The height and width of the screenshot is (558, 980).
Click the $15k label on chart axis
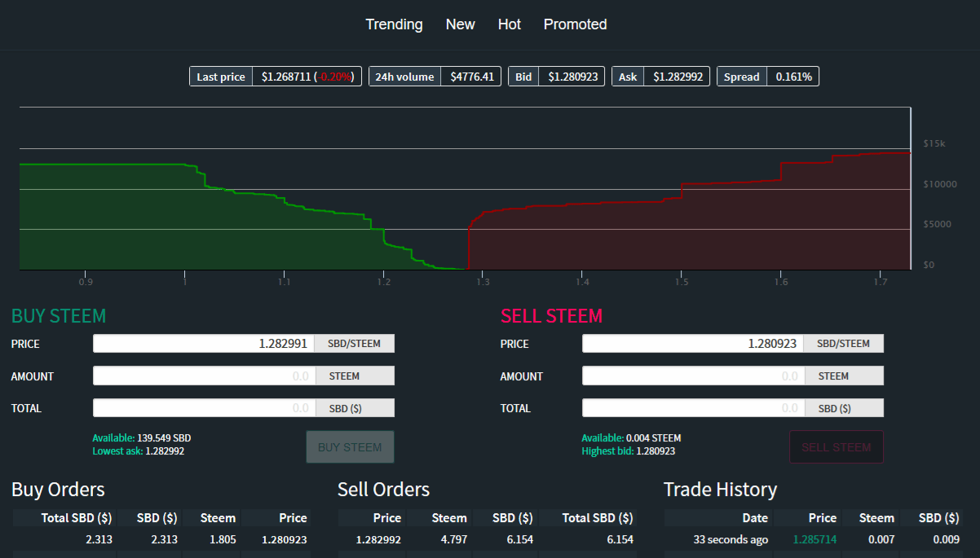tap(934, 143)
